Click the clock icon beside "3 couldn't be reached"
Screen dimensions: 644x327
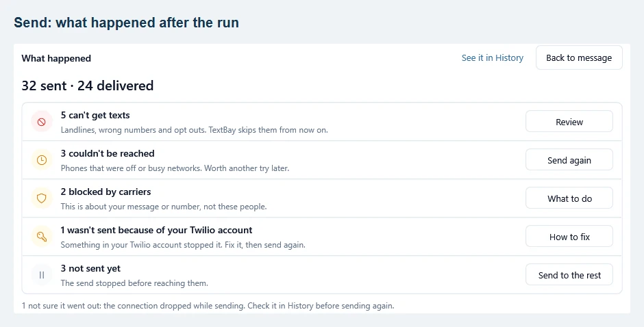click(x=42, y=160)
